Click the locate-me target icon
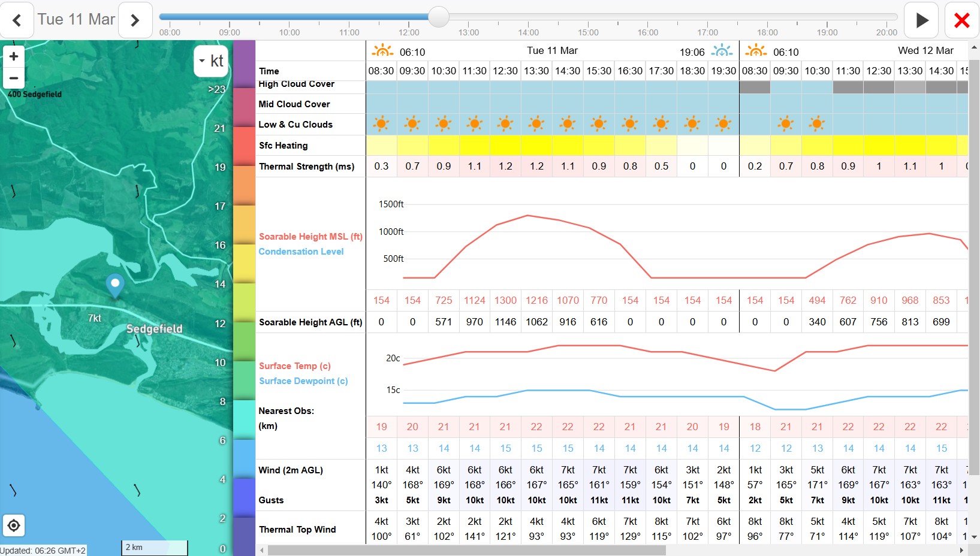The width and height of the screenshot is (980, 556). (x=13, y=525)
